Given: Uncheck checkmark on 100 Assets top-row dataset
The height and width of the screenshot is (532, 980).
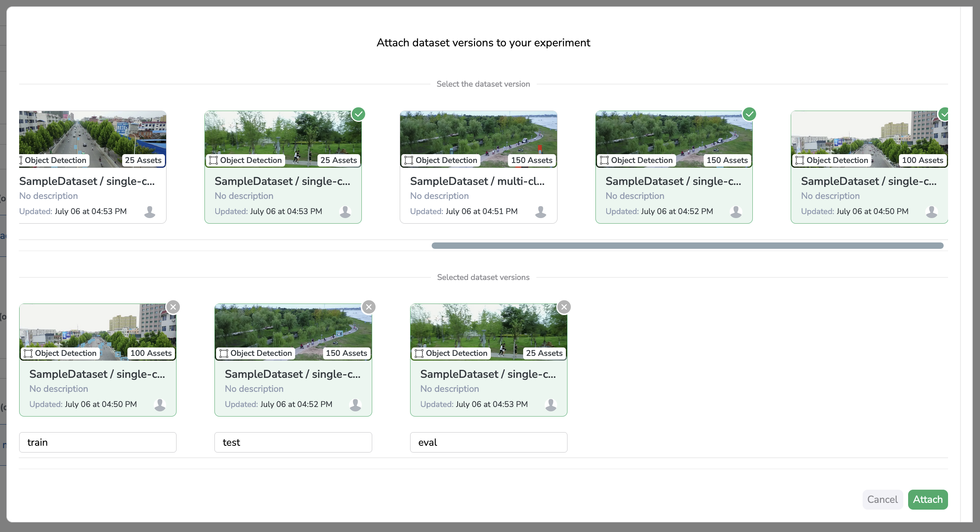Looking at the screenshot, I should point(944,114).
